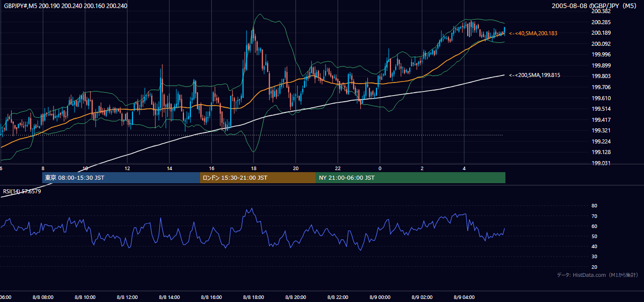Click price axis value 200.285
The width and height of the screenshot is (644, 302).
point(601,22)
